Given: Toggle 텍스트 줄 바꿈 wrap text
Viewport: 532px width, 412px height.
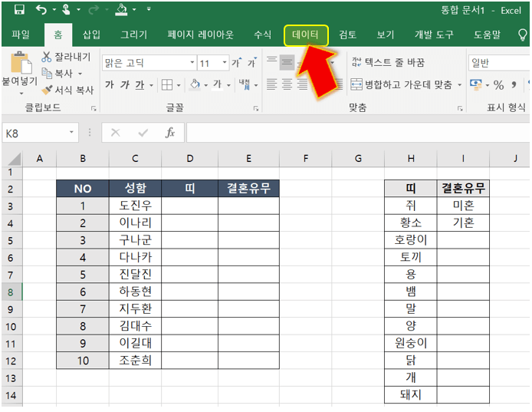Looking at the screenshot, I should click(x=387, y=62).
